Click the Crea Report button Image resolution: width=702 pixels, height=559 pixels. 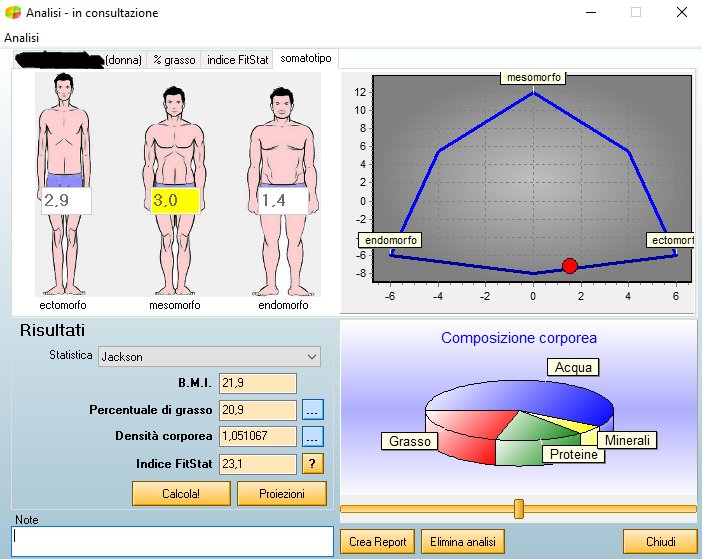(377, 542)
